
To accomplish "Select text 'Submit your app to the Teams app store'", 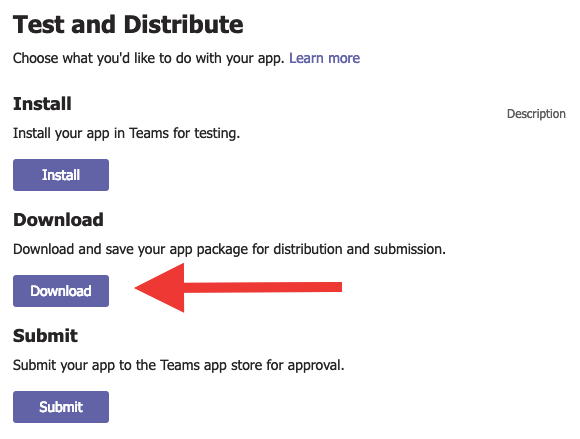I will coord(138,365).
